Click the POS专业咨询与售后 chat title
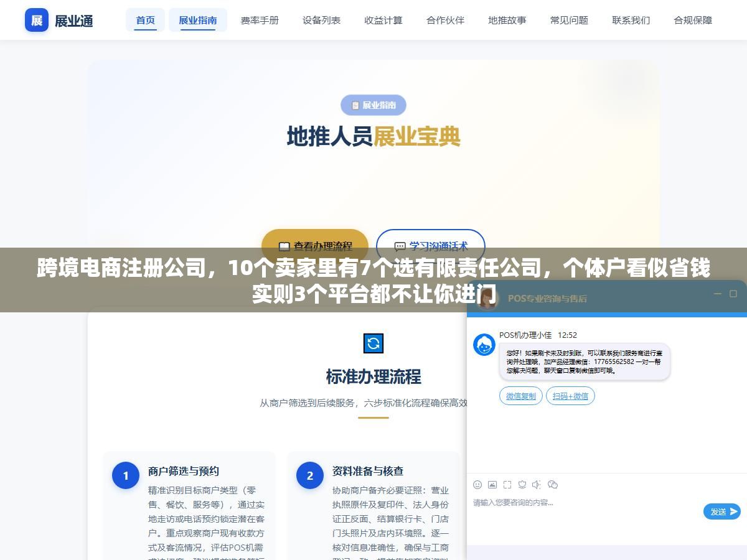Screen dimensions: 747x560 click(x=547, y=299)
